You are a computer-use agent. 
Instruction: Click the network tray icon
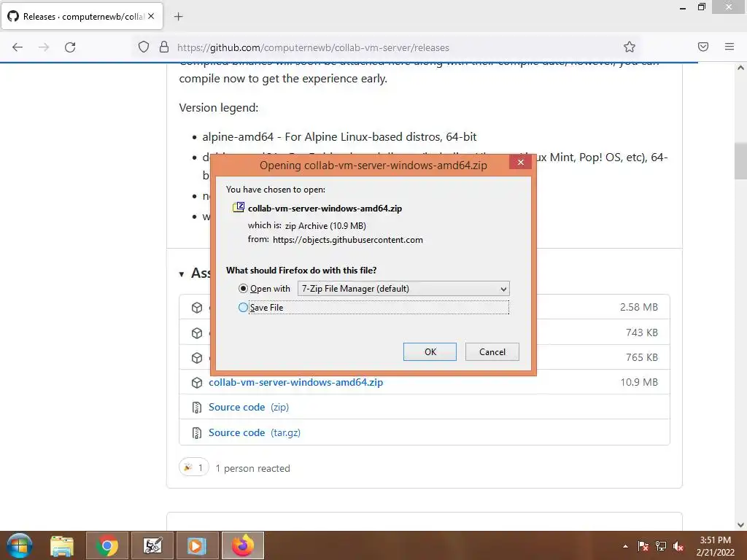coord(661,546)
